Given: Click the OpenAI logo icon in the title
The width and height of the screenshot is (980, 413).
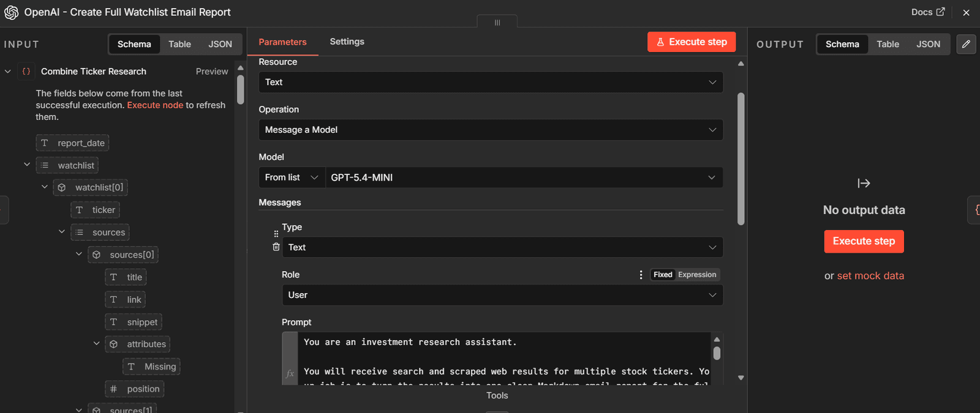Looking at the screenshot, I should pos(11,12).
